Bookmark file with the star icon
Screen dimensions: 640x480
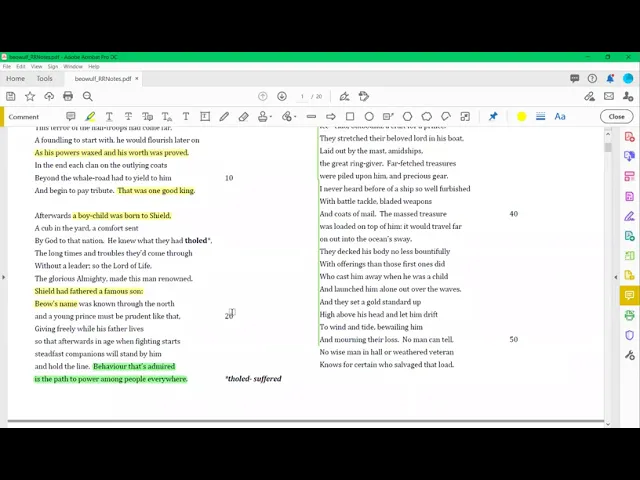[x=30, y=96]
